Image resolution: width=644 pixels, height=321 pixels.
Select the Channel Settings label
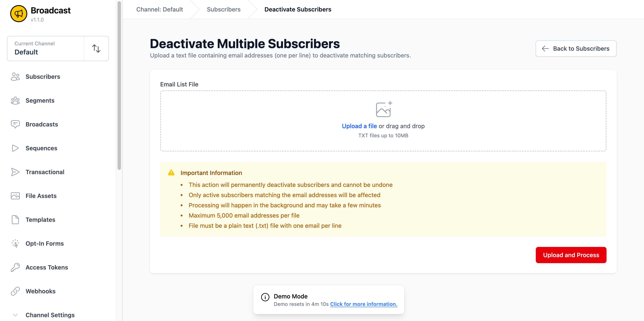[x=50, y=315]
